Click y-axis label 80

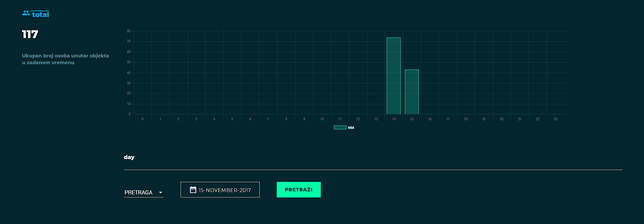point(129,31)
